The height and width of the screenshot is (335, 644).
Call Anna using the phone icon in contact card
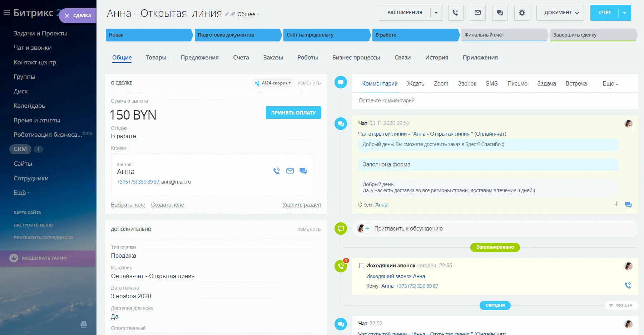pos(276,171)
